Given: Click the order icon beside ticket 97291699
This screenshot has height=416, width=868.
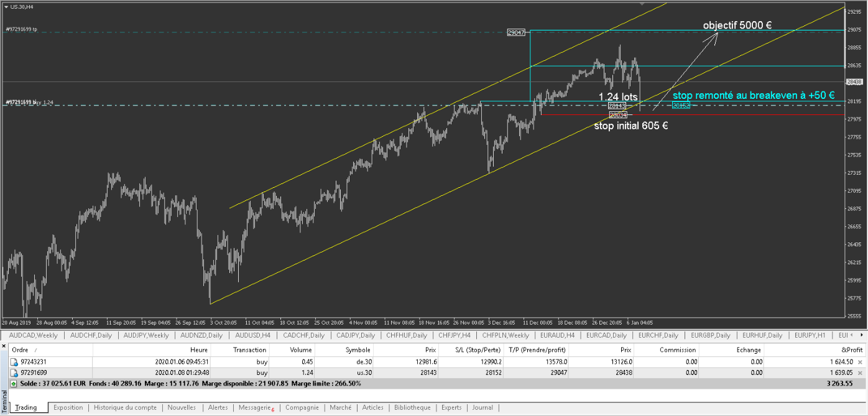Looking at the screenshot, I should point(14,372).
